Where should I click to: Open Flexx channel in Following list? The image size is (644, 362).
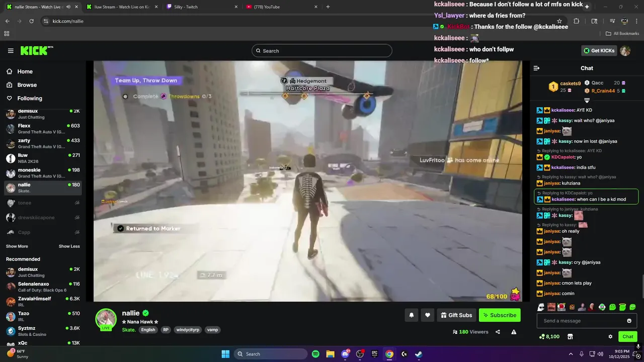43,129
